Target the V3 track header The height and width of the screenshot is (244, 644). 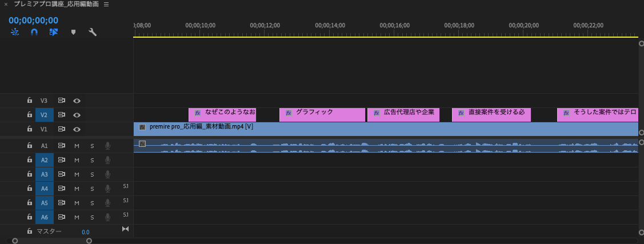(44, 100)
